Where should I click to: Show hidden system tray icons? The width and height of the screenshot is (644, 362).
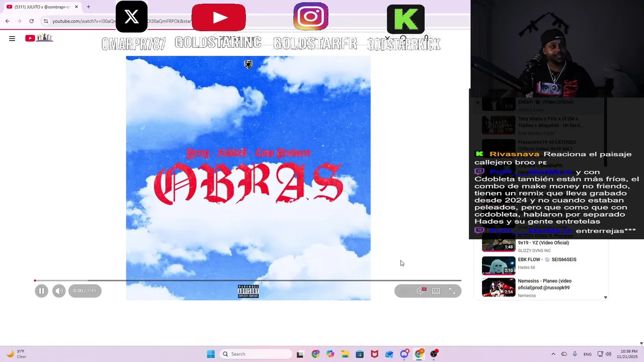click(553, 354)
